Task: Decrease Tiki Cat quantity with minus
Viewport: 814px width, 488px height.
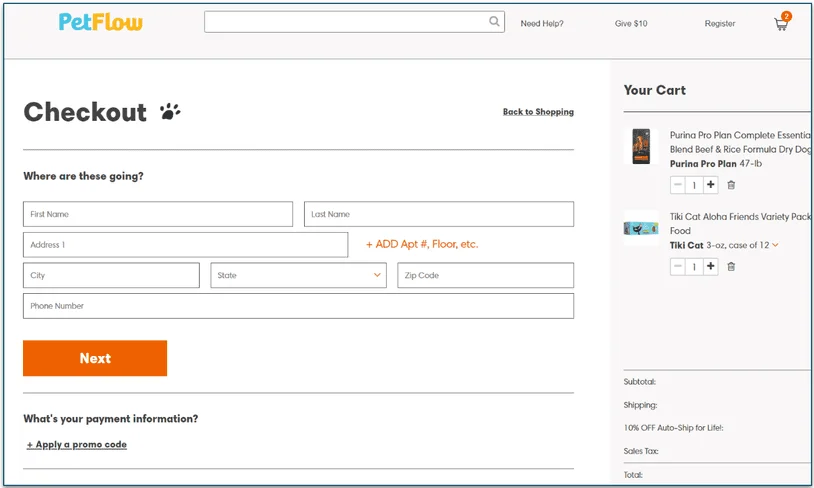Action: pos(678,266)
